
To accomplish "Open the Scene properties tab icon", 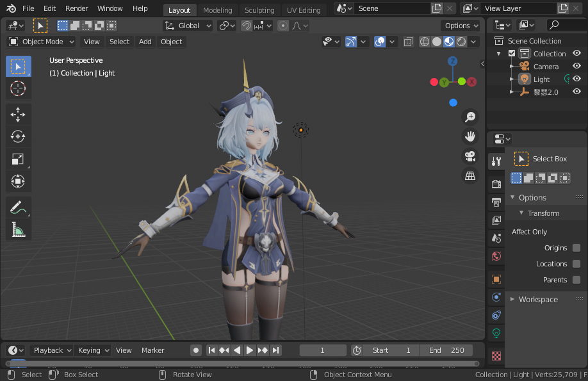I will [x=496, y=238].
